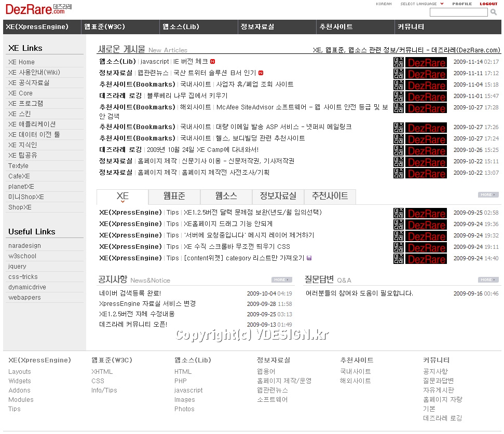Open the 웹표준(W3C) main menu
504x434 pixels.
[x=120, y=26]
